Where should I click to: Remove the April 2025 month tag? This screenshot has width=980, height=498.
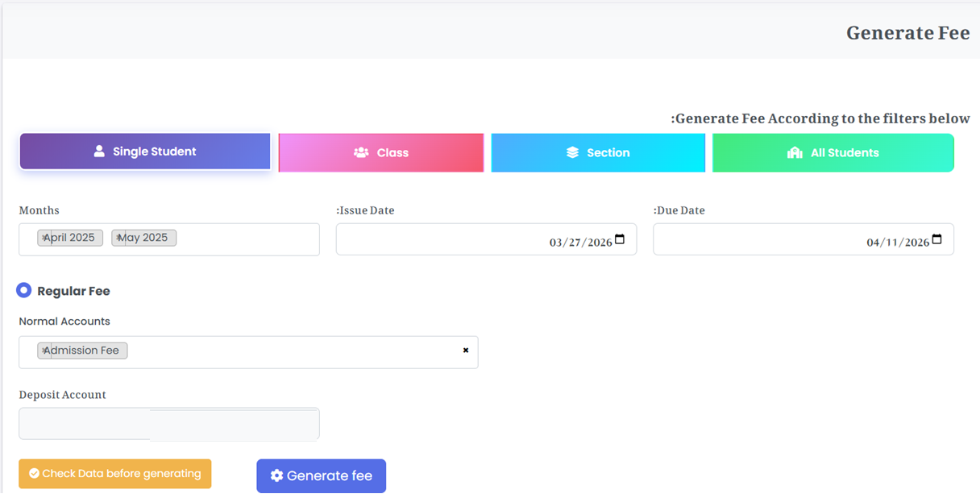click(45, 237)
